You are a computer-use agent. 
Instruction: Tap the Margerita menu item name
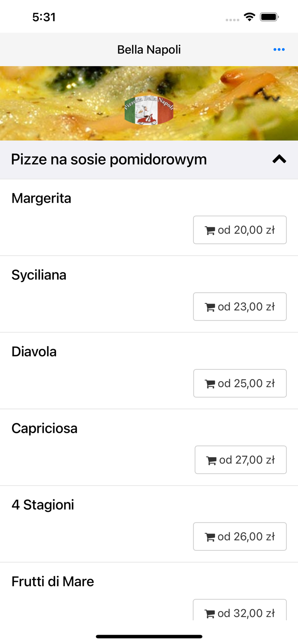[x=41, y=198]
